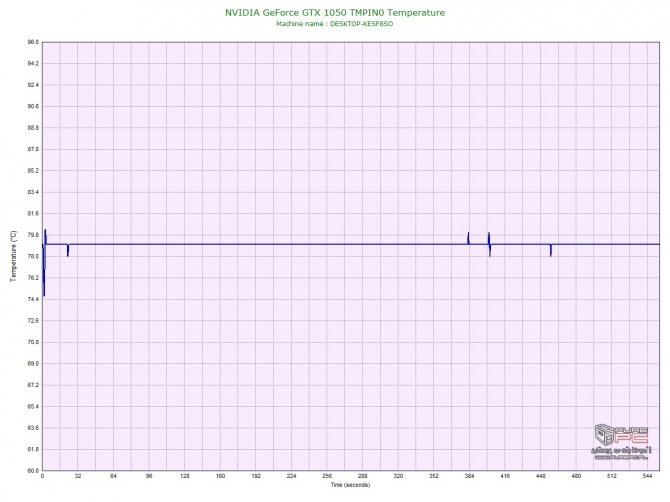Click the 63.6 y-axis tick value
The width and height of the screenshot is (670, 502).
[33, 428]
